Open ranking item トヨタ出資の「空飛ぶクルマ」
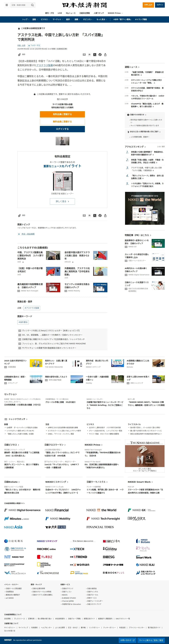The height and width of the screenshot is (644, 169). coord(147,185)
